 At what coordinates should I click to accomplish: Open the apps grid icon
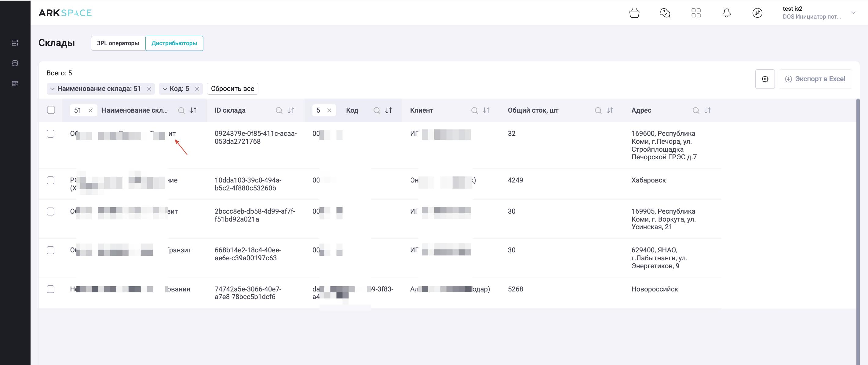pyautogui.click(x=696, y=13)
